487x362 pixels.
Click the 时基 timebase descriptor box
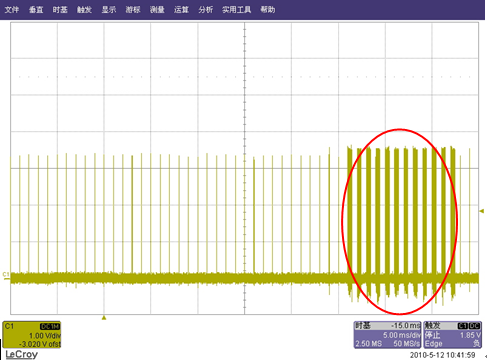[x=388, y=335]
